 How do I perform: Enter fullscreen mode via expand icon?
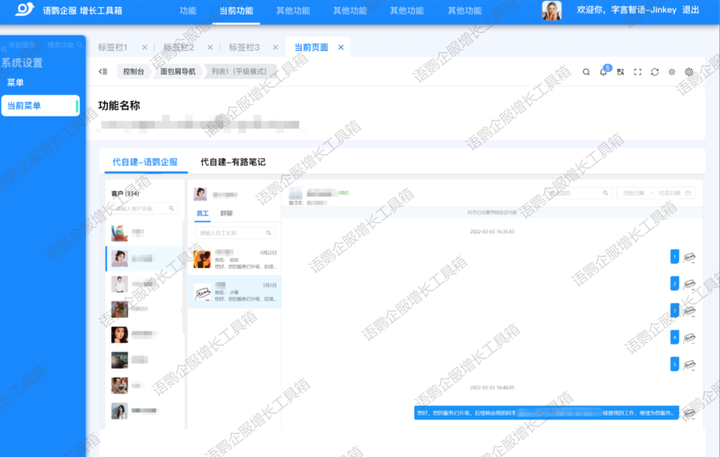click(637, 72)
